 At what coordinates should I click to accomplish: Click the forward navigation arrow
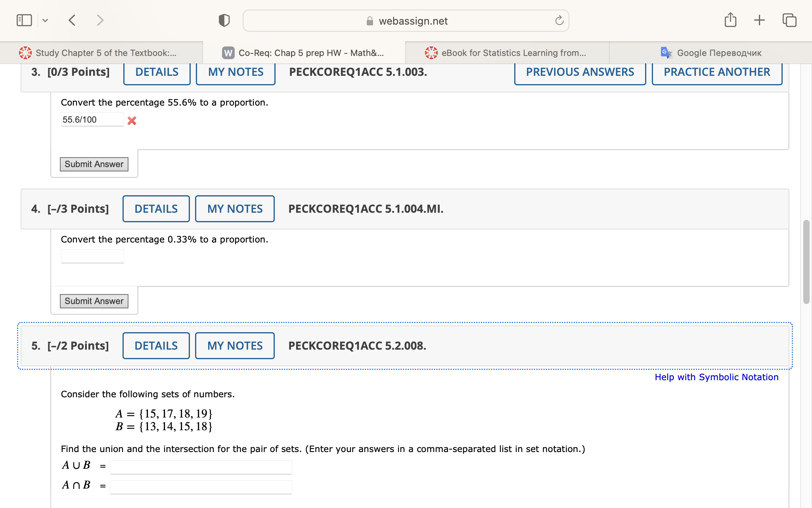[x=100, y=20]
